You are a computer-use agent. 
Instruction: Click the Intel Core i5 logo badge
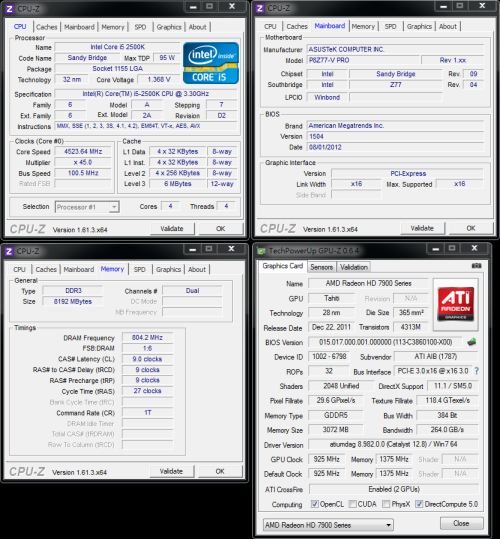[x=211, y=63]
